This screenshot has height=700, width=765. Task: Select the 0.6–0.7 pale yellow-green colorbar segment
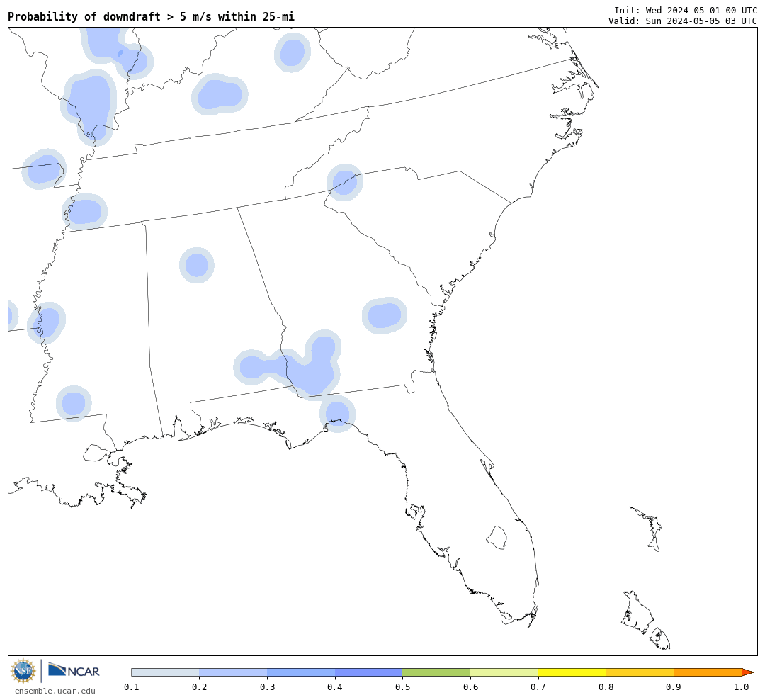click(x=504, y=672)
